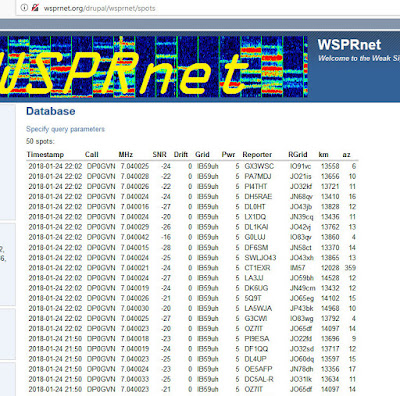Select reporter DC5AL-R cell
Image resolution: width=400 pixels, height=396 pixels.
[259, 379]
